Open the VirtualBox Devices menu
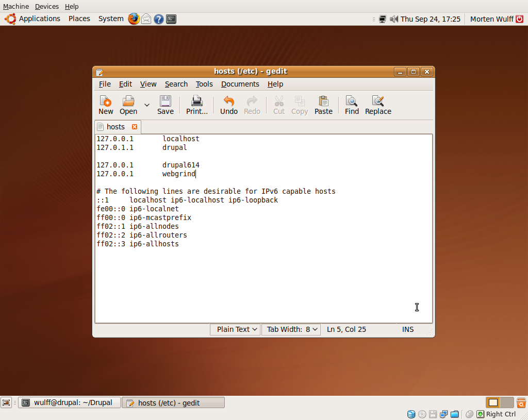Viewport: 528px width, 420px height. (x=47, y=6)
